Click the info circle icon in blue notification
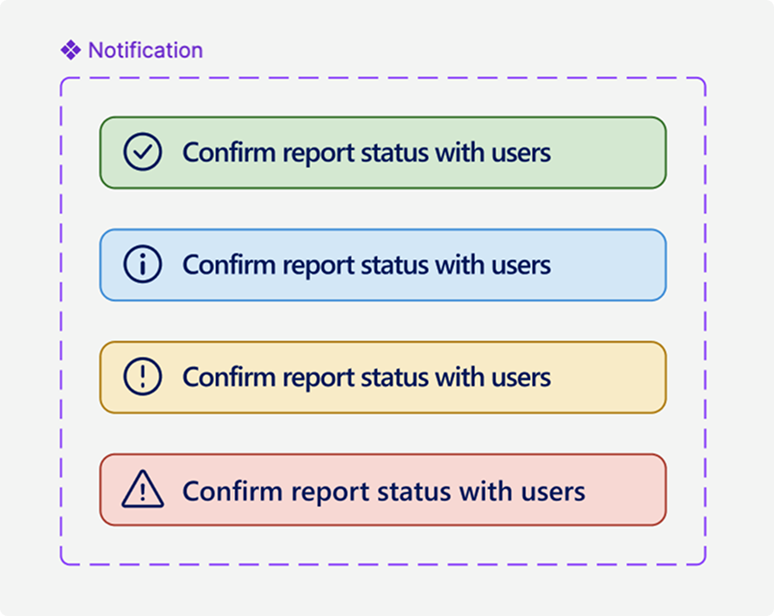The width and height of the screenshot is (774, 616). click(x=142, y=265)
